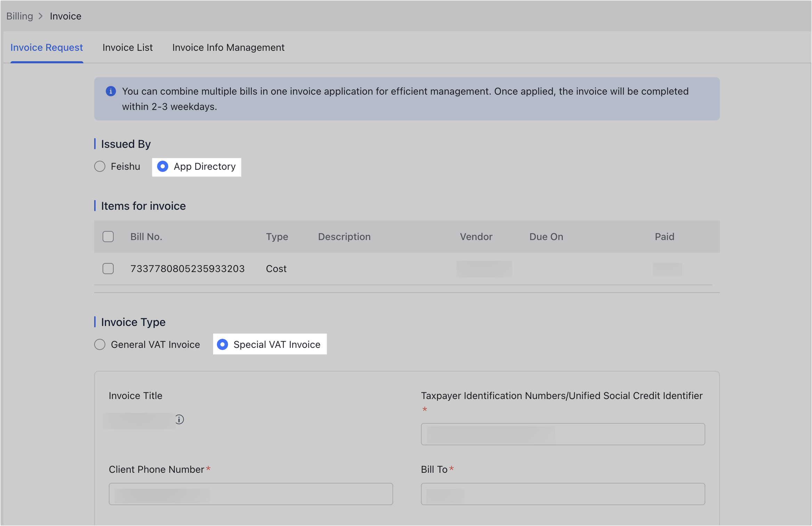
Task: Select Feishu as the invoice issuer
Action: coord(100,166)
